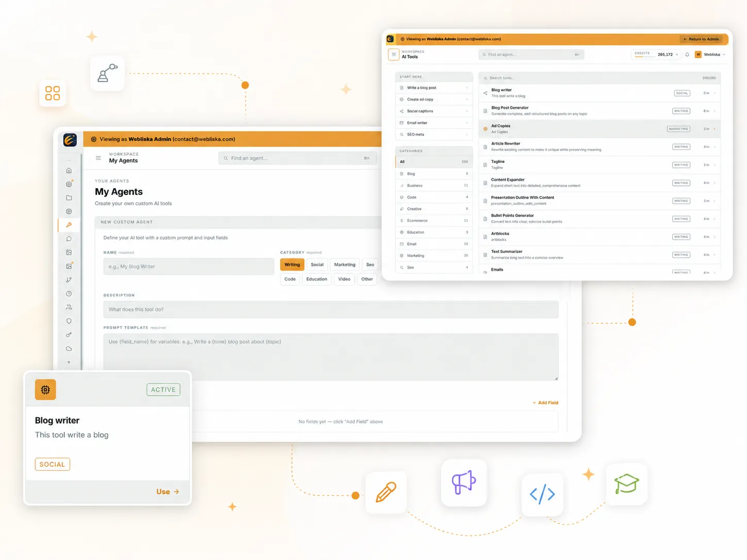The height and width of the screenshot is (560, 747).
Task: Click the credits progress bar
Action: click(644, 57)
